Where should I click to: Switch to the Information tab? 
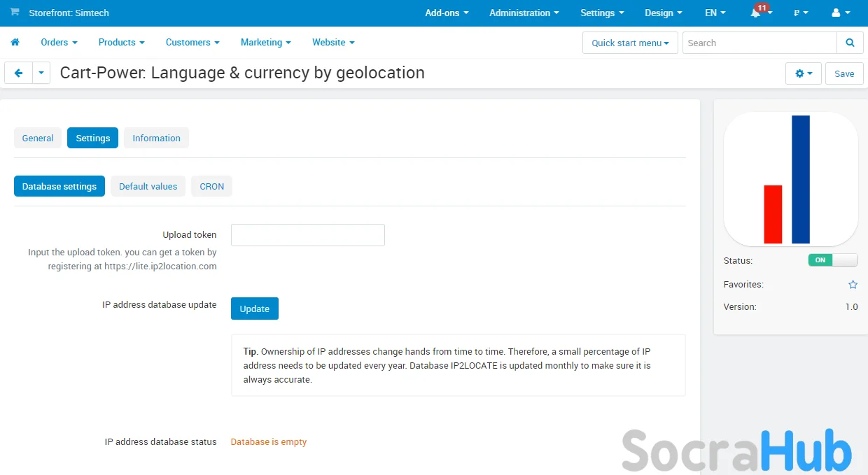[x=156, y=138]
